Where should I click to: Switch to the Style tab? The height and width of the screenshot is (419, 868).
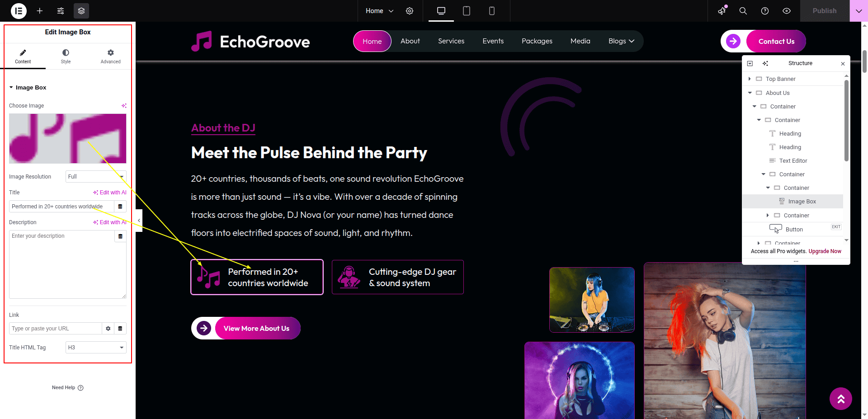(66, 56)
